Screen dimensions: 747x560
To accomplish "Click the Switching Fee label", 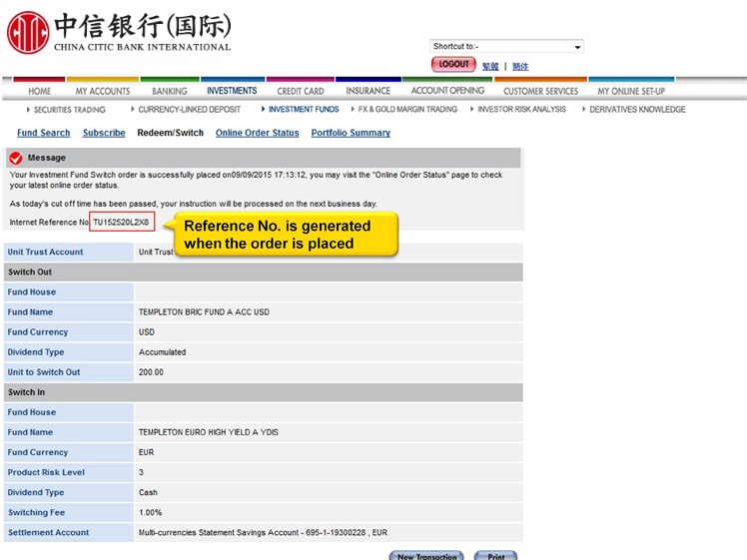I will [36, 512].
